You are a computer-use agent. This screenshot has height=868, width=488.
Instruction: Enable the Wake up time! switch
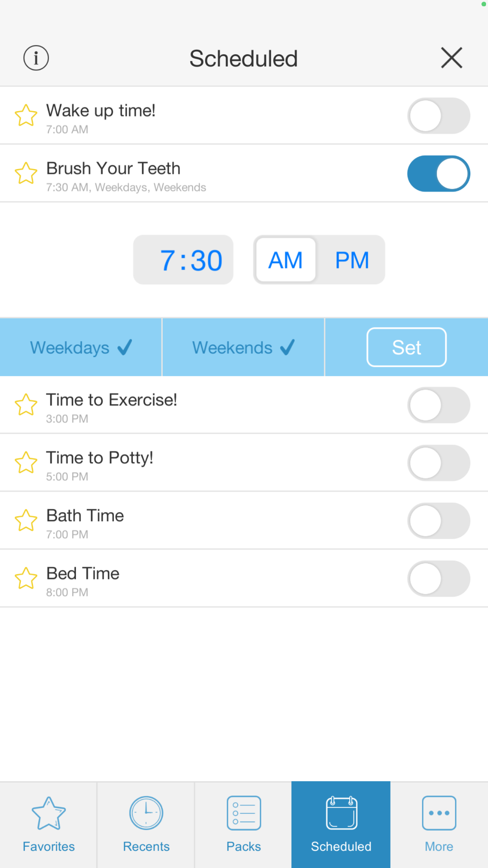tap(438, 116)
